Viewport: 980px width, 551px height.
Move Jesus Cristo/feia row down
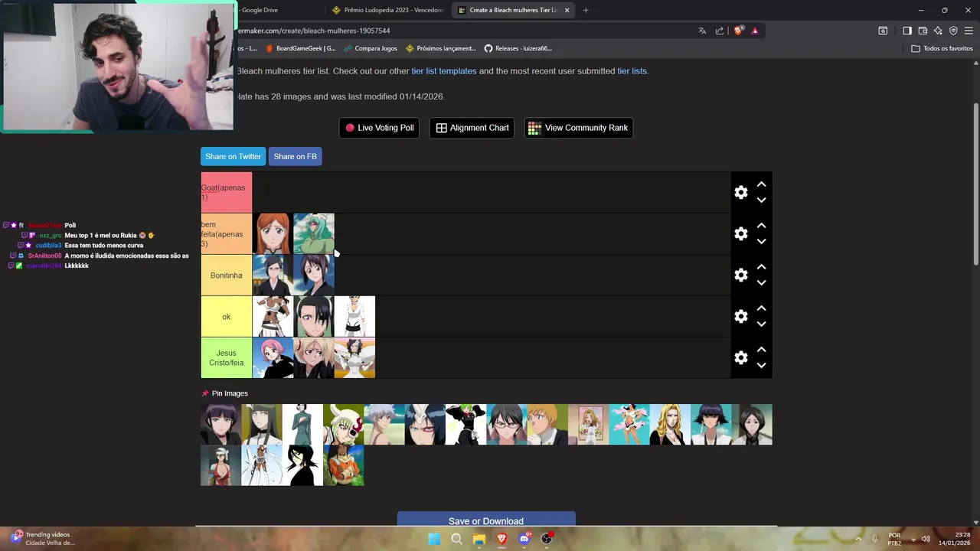761,366
